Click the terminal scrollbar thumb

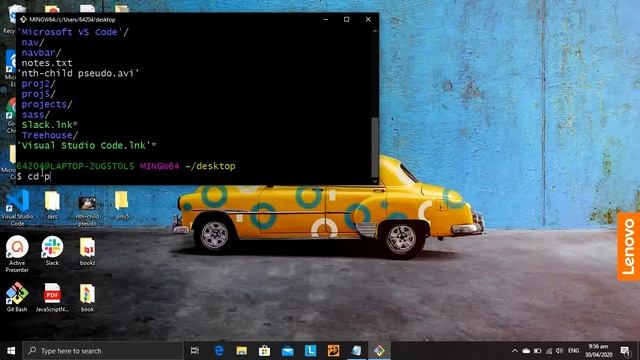375,147
